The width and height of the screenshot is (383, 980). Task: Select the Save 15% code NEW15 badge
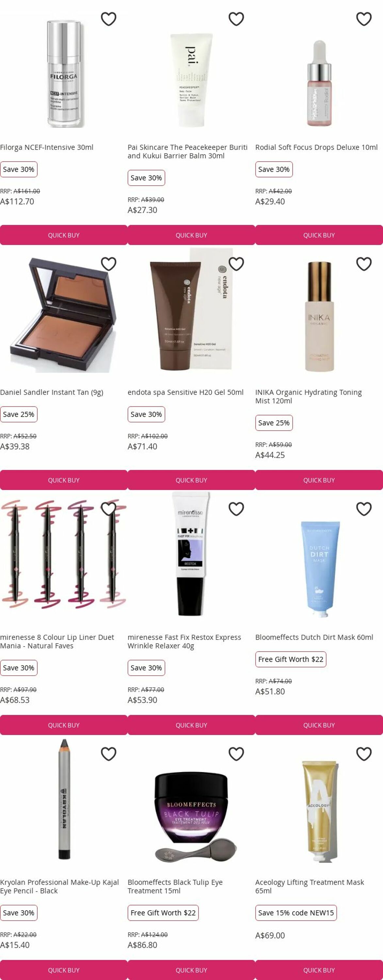296,913
